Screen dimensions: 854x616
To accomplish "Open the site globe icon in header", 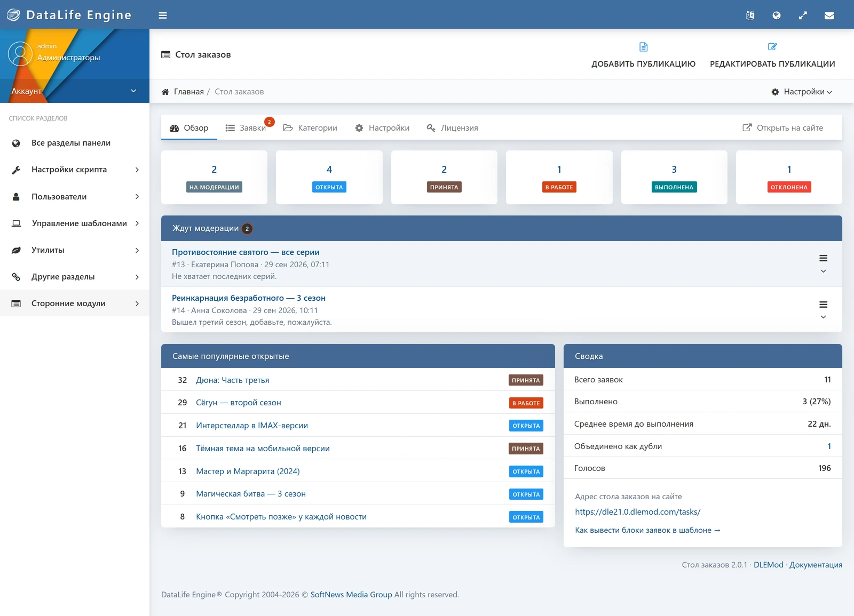I will click(x=777, y=15).
